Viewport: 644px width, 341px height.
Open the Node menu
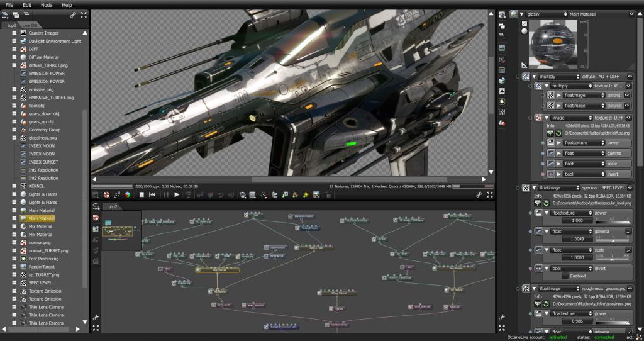(47, 4)
